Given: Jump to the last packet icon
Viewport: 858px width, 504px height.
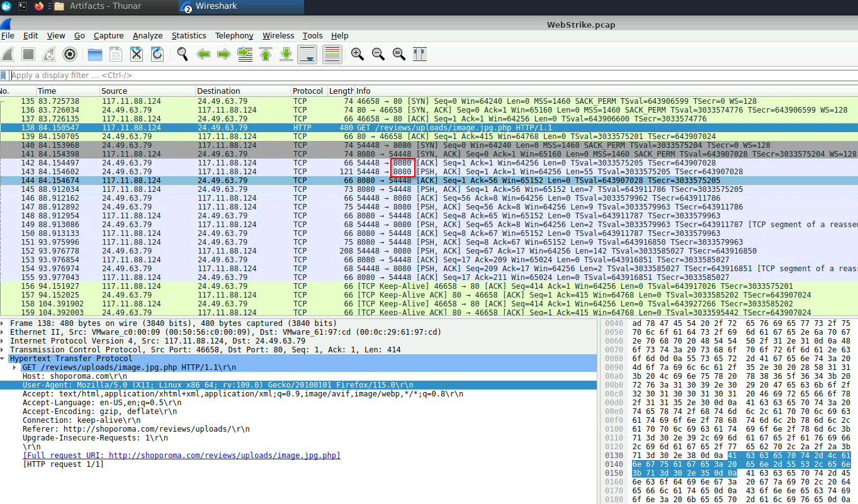Looking at the screenshot, I should [286, 55].
